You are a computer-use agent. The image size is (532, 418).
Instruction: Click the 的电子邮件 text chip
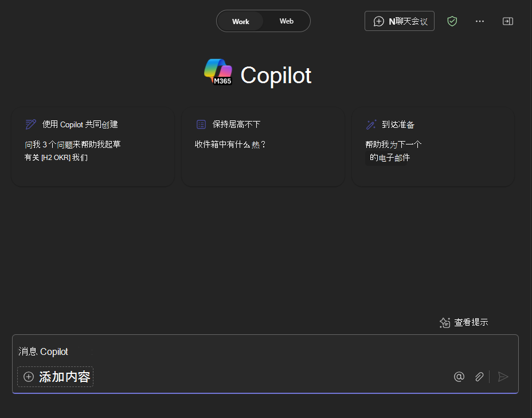click(x=390, y=158)
